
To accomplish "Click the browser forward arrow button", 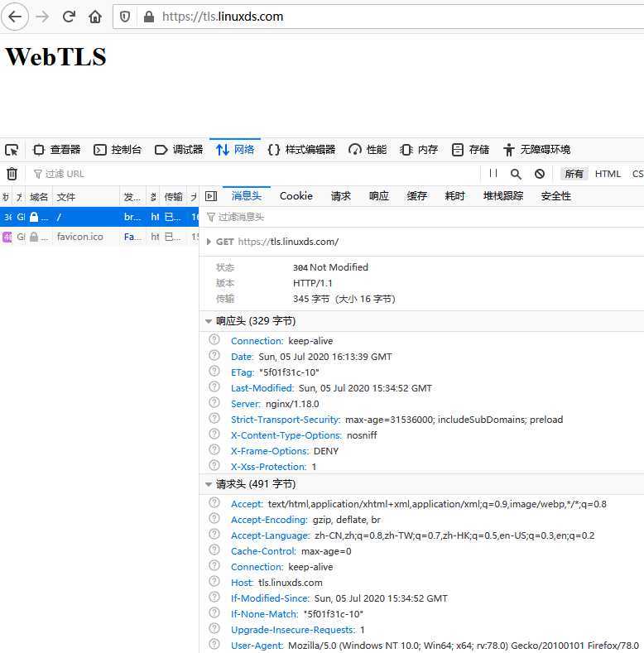I will [42, 17].
